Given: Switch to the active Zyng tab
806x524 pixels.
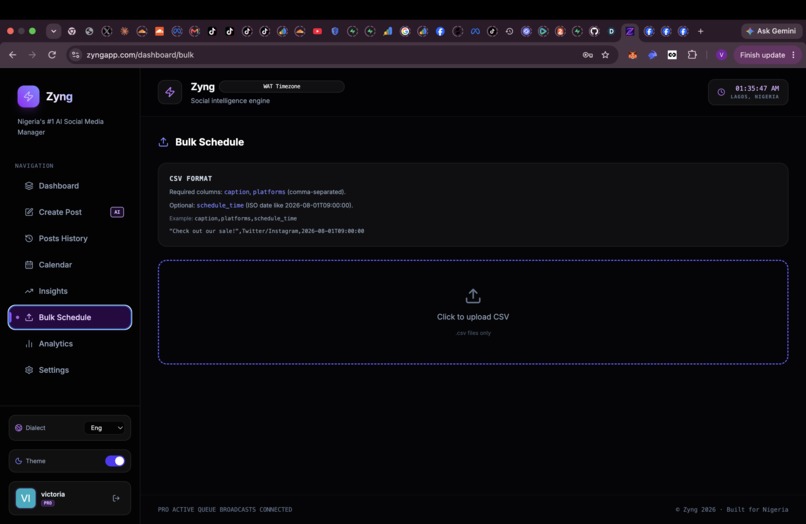Looking at the screenshot, I should point(630,31).
